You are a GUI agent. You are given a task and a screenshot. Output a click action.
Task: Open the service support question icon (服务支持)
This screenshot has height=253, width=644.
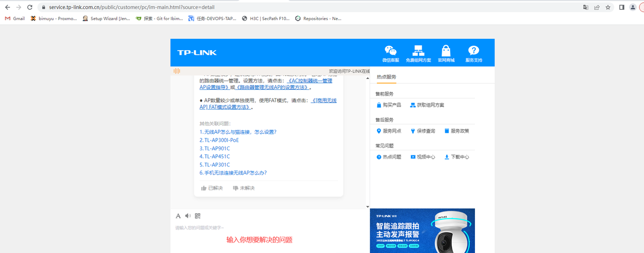(473, 53)
